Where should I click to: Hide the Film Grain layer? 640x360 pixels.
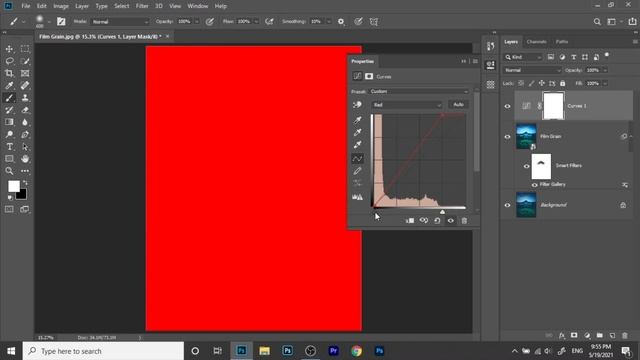tap(507, 137)
